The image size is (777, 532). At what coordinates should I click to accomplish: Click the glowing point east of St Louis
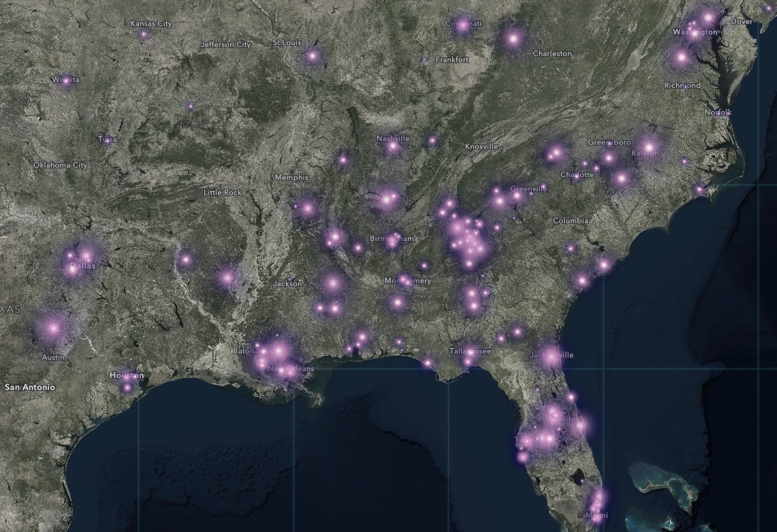[312, 56]
